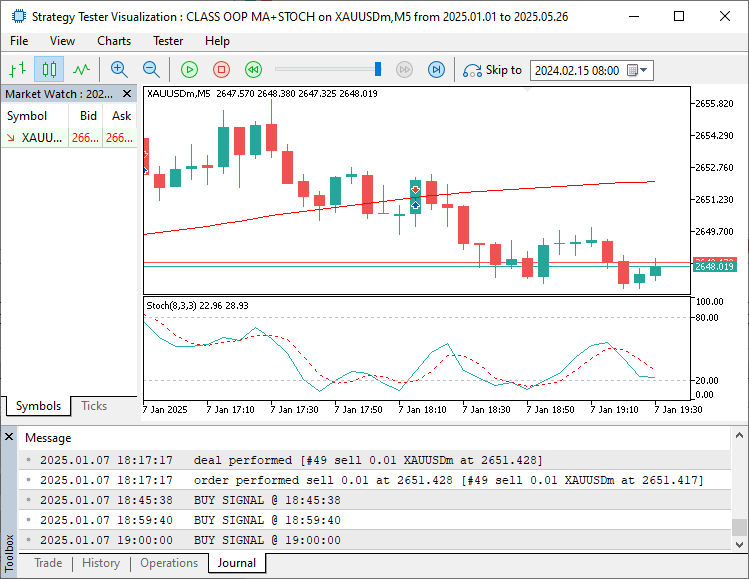749x579 pixels.
Task: Switch to line chart view
Action: click(81, 70)
